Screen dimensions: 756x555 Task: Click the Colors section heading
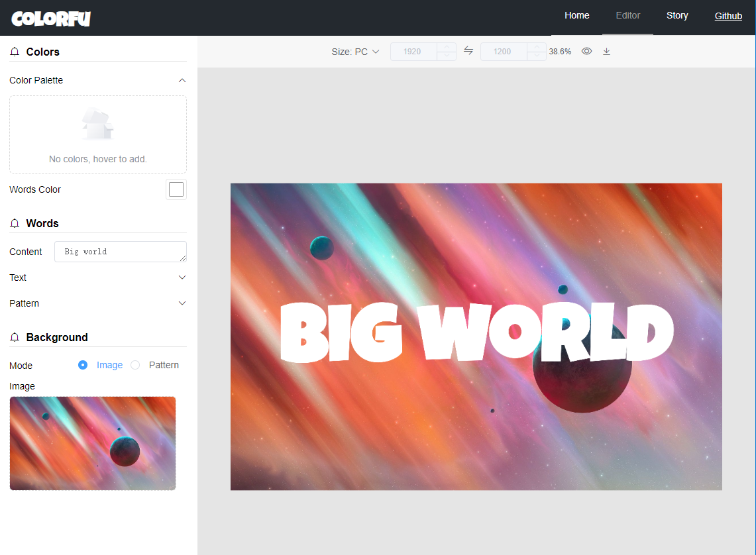tap(42, 52)
